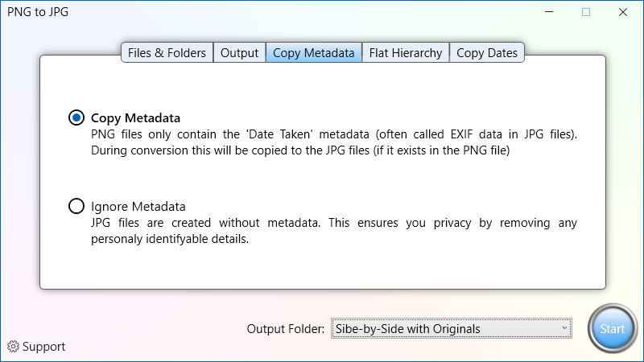Select the active Copy Metadata tab
Viewport: 644px width, 362px height.
[314, 53]
